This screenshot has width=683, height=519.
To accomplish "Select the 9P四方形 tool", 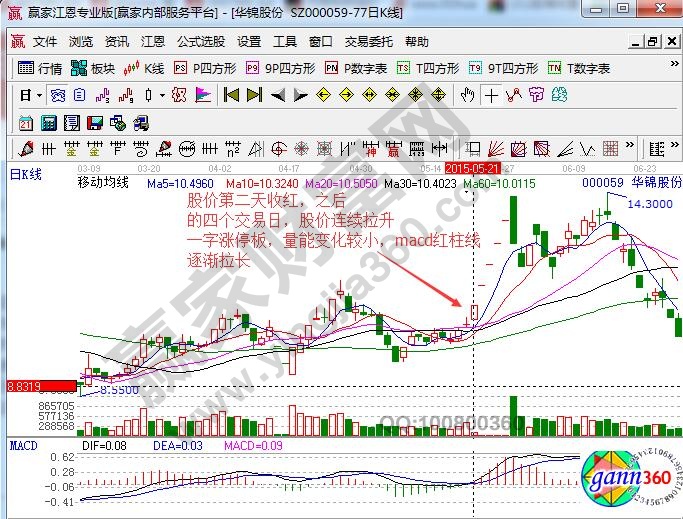I will click(x=278, y=69).
